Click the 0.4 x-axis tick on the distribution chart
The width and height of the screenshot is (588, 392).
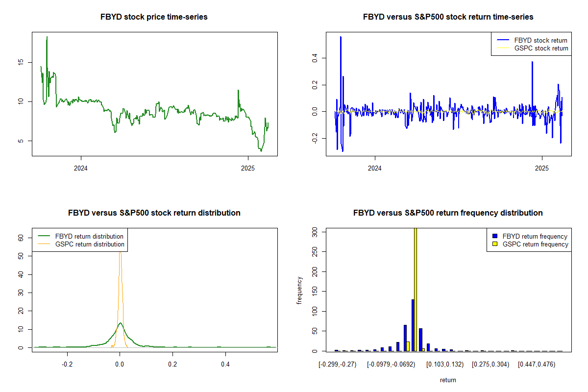(x=225, y=365)
